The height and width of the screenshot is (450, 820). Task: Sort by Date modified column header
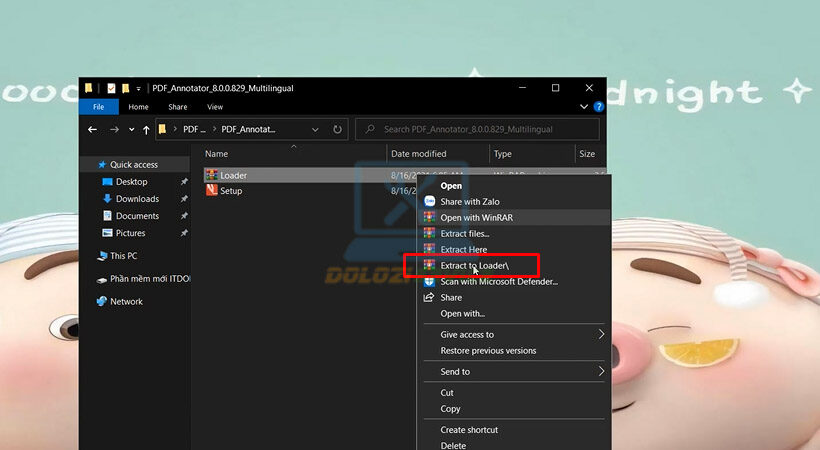tap(418, 154)
